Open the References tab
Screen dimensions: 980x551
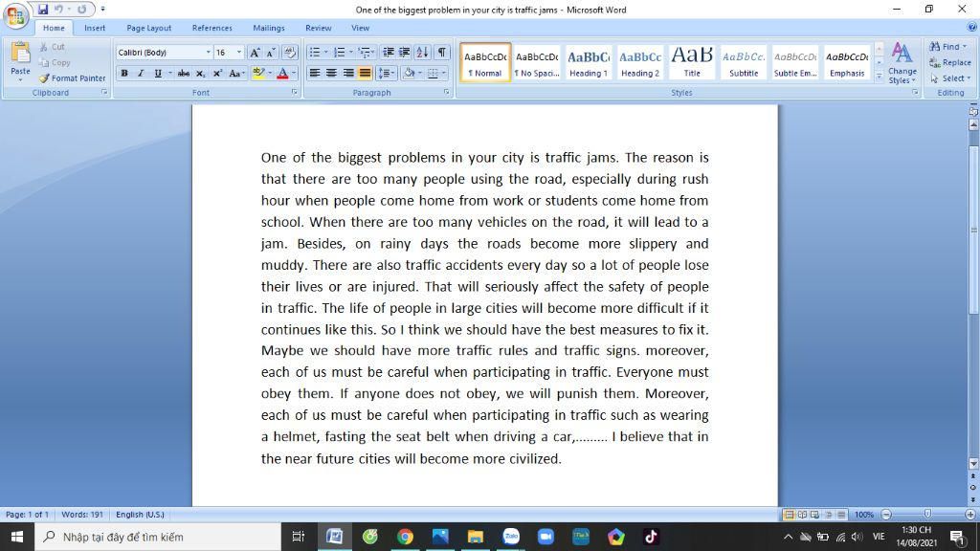point(212,28)
